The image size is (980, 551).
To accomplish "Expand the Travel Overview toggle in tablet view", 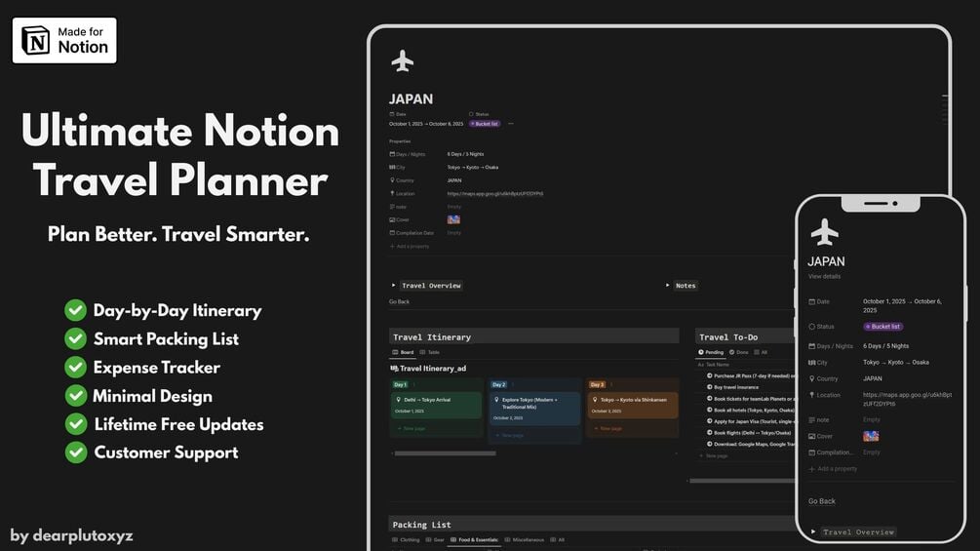I will pyautogui.click(x=394, y=285).
